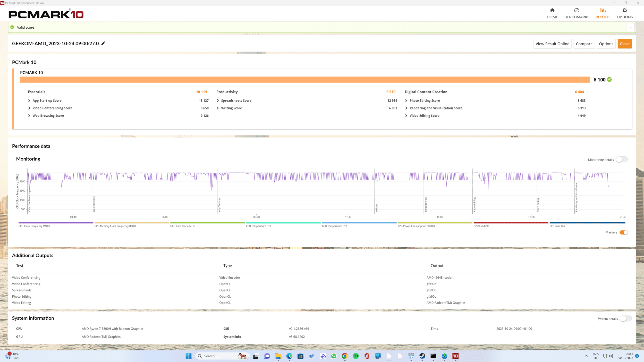This screenshot has height=362, width=644.
Task: Switch to the Results tab
Action: point(603,13)
